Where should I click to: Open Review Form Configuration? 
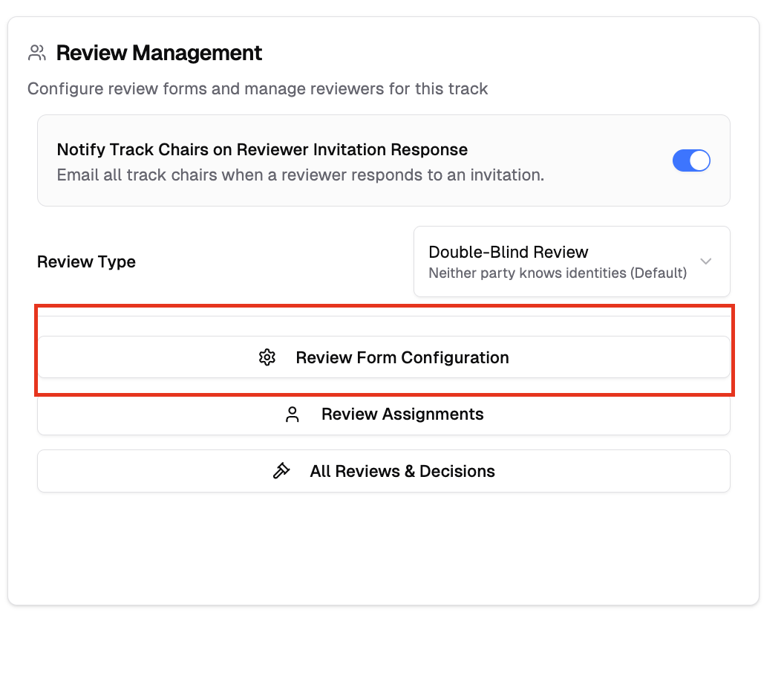click(402, 357)
